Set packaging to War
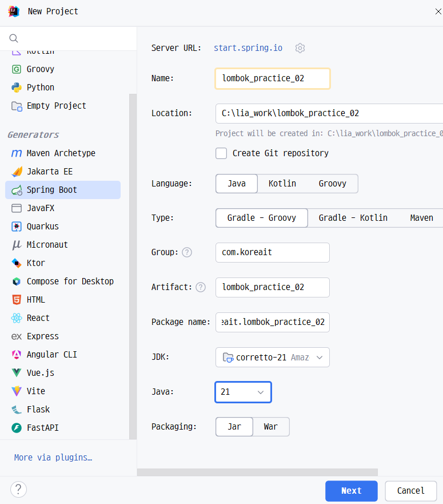 [x=270, y=427]
